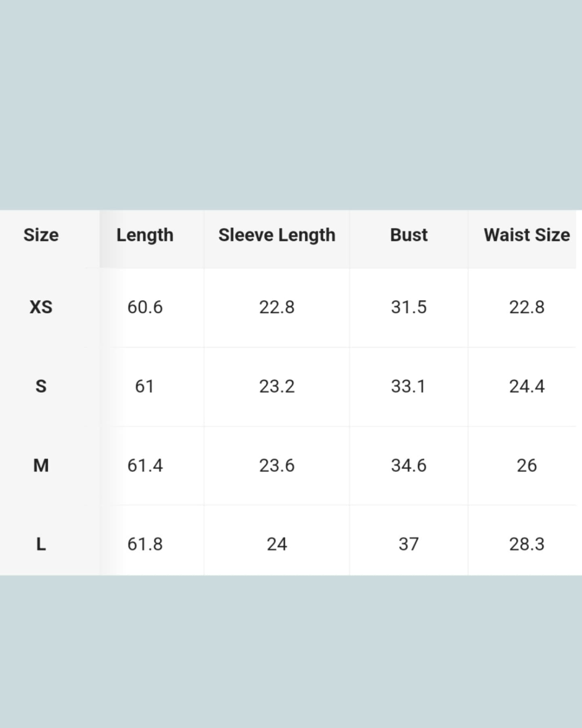Viewport: 582px width, 728px height.
Task: Click the L waist value 28.3
Action: point(527,544)
